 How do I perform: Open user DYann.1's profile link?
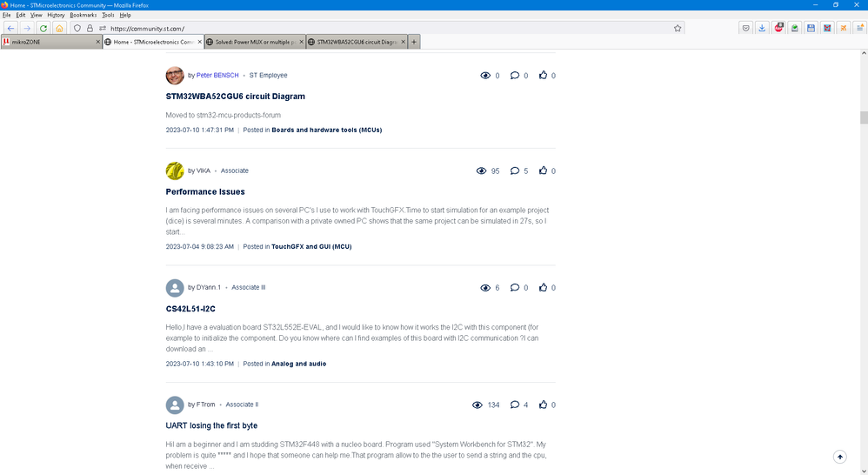[x=208, y=287]
